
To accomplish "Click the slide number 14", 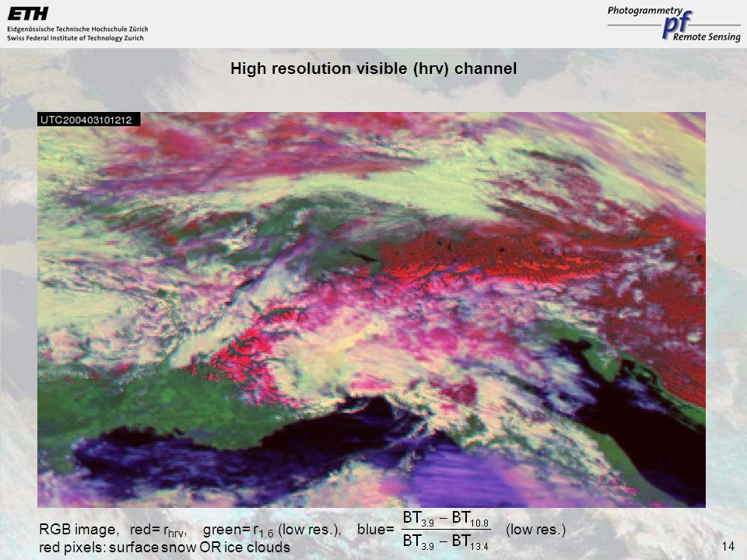I will [x=728, y=546].
